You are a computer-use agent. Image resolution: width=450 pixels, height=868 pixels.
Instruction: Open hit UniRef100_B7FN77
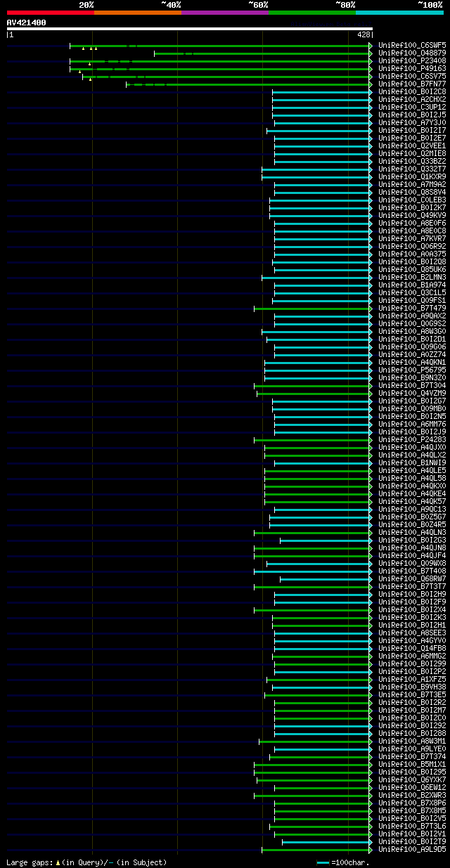coord(412,84)
